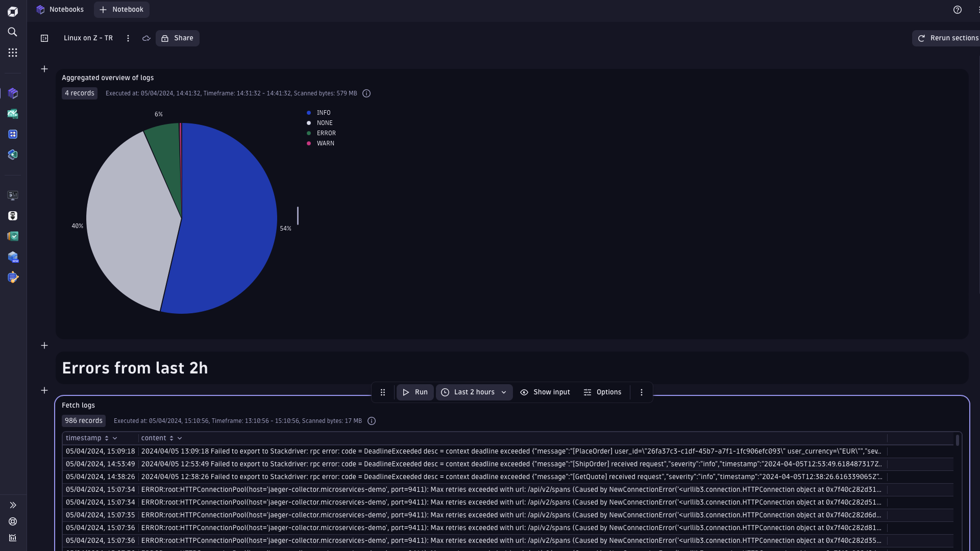Open global search from the sidebar
980x551 pixels.
[x=12, y=32]
